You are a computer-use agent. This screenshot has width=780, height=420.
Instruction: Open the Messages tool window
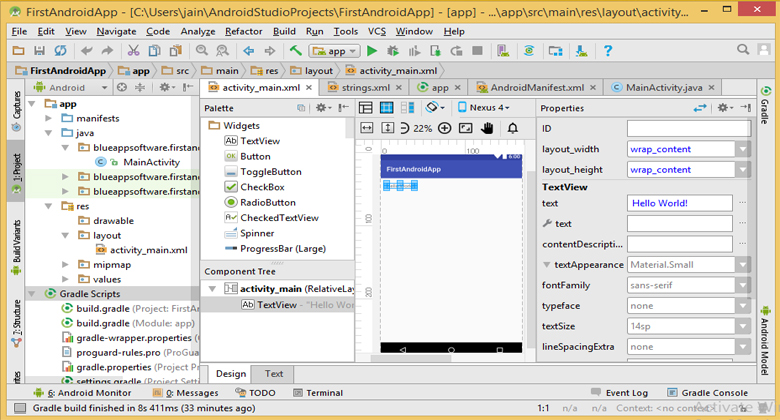(x=186, y=393)
